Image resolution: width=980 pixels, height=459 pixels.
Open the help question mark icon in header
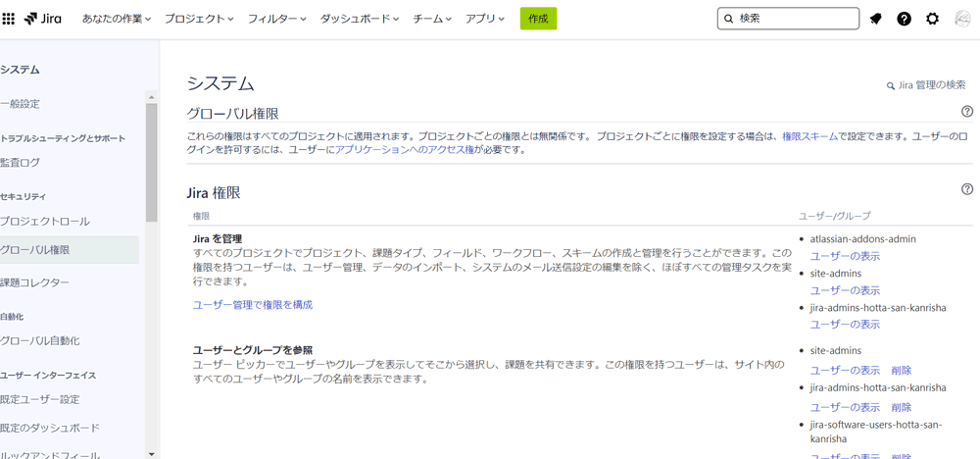[904, 19]
